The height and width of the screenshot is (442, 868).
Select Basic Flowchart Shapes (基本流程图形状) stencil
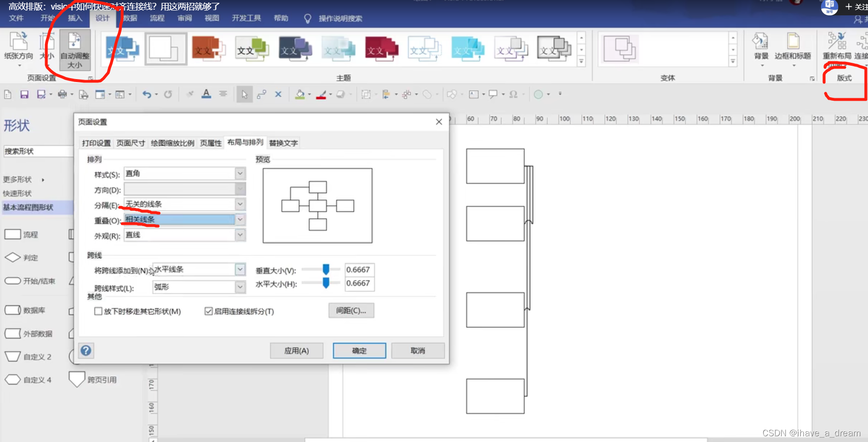coord(37,207)
